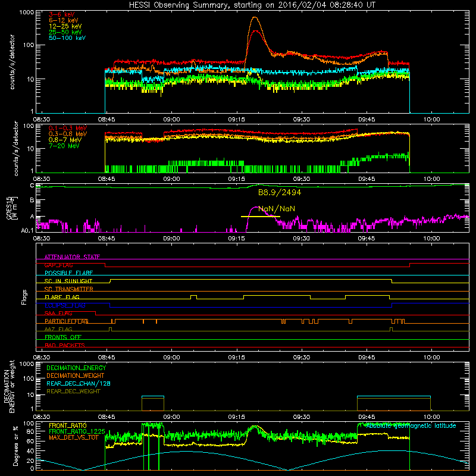The width and height of the screenshot is (476, 476).
Task: Click the MAX_DET_VS_TOT legend label
Action: [74, 437]
